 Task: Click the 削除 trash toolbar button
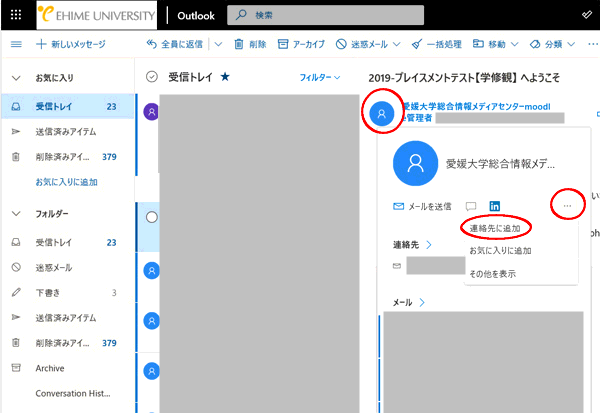point(250,45)
